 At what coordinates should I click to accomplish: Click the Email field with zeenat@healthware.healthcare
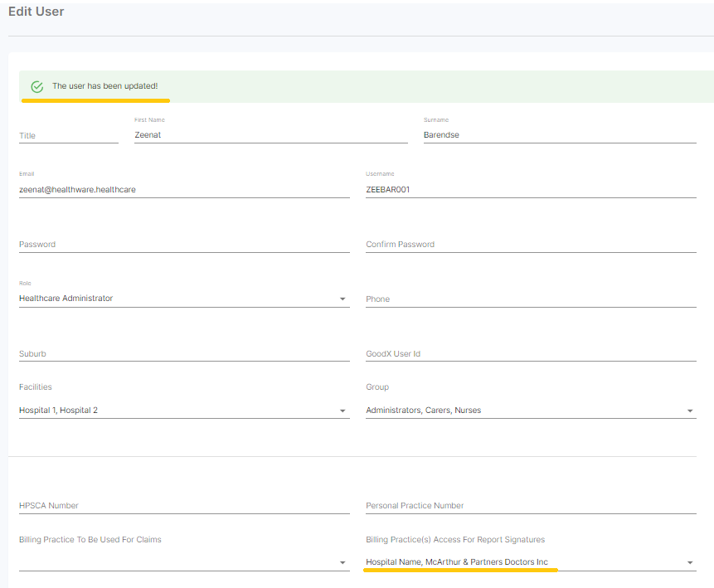(183, 189)
